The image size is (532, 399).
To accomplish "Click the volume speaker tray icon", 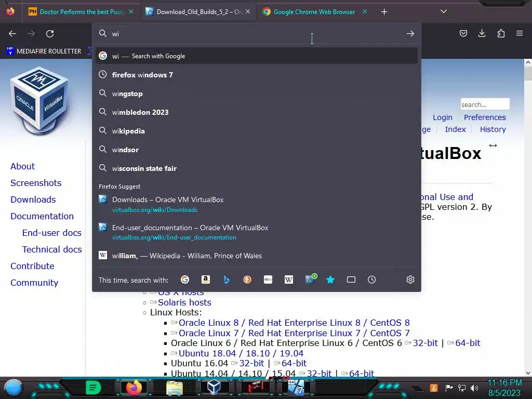I will [x=474, y=388].
